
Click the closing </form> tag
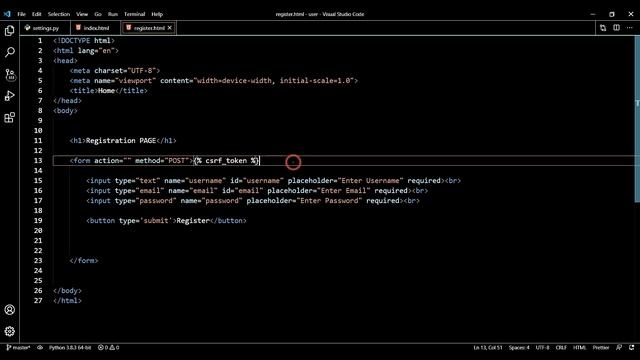click(x=84, y=260)
